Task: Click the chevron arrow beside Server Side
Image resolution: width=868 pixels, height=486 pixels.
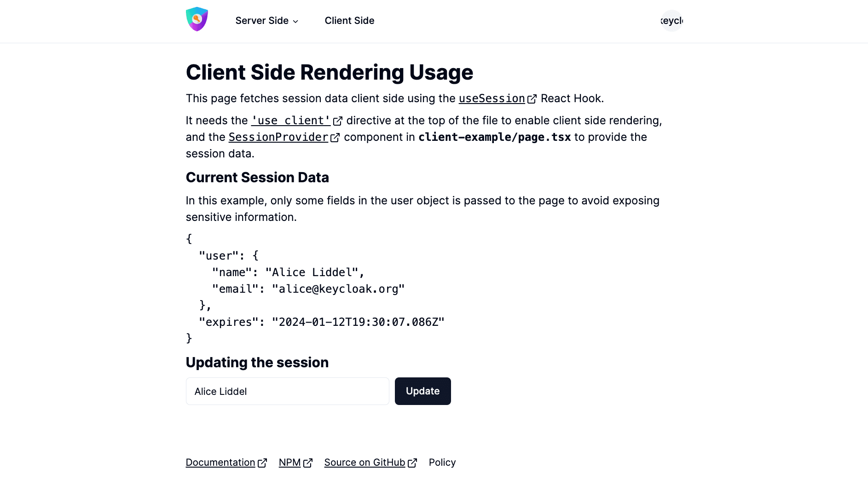Action: click(295, 22)
